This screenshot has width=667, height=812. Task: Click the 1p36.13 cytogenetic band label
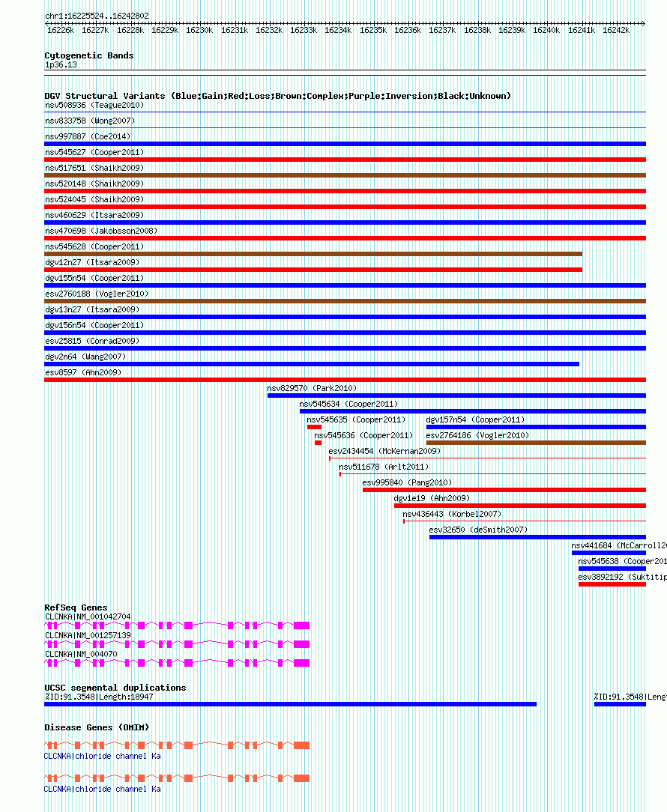tap(61, 64)
